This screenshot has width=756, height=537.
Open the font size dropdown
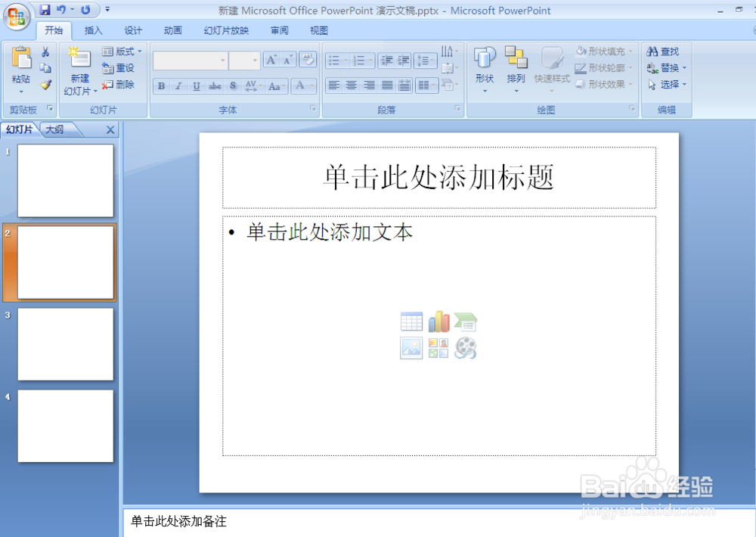255,61
